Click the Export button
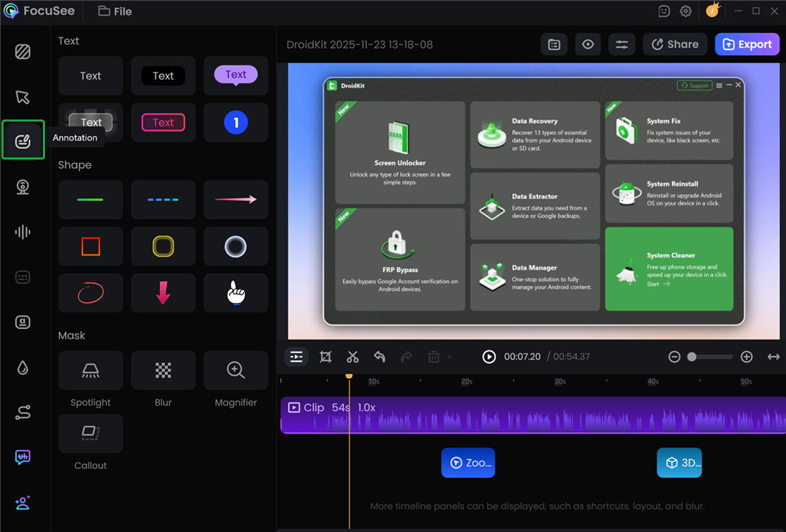The image size is (786, 532). tap(747, 44)
